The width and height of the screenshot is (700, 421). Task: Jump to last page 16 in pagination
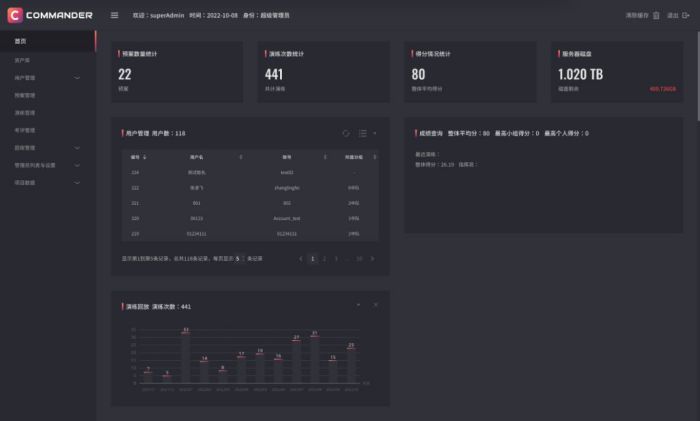click(x=359, y=258)
